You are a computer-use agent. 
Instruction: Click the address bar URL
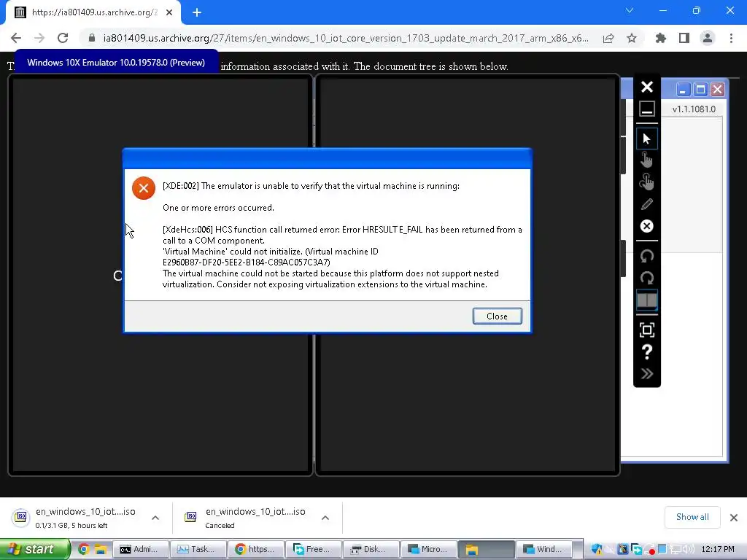(x=345, y=38)
